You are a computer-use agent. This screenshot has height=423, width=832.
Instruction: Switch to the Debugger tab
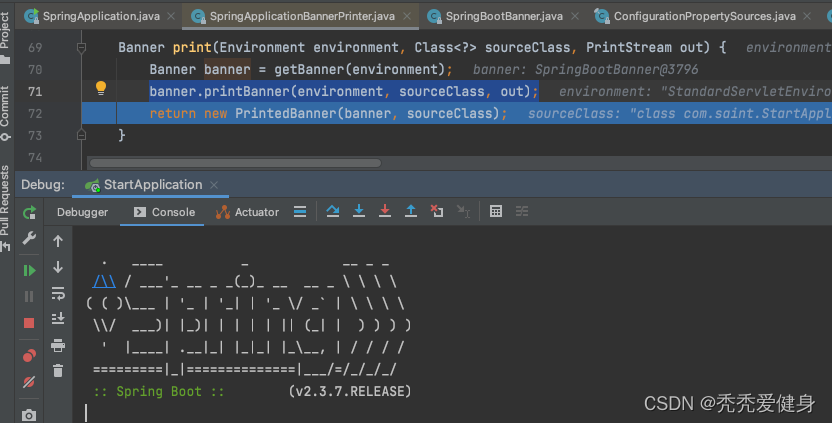click(82, 212)
